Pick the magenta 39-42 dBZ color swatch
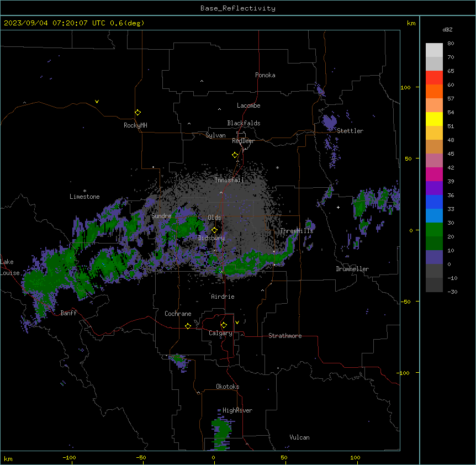476x465 pixels. coord(434,174)
